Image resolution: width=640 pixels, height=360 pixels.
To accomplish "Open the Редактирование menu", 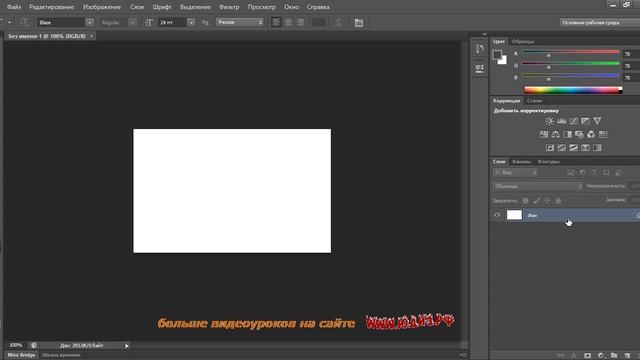I will 51,7.
